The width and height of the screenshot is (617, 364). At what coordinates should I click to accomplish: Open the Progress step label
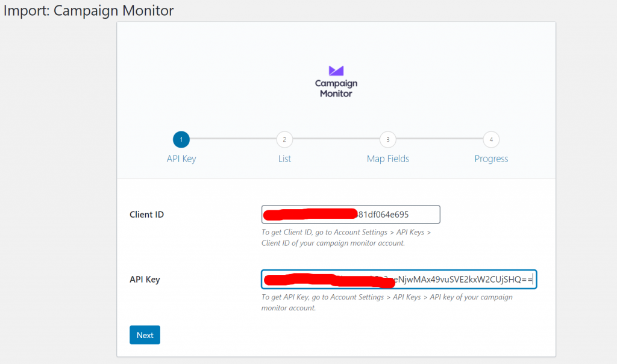click(491, 158)
